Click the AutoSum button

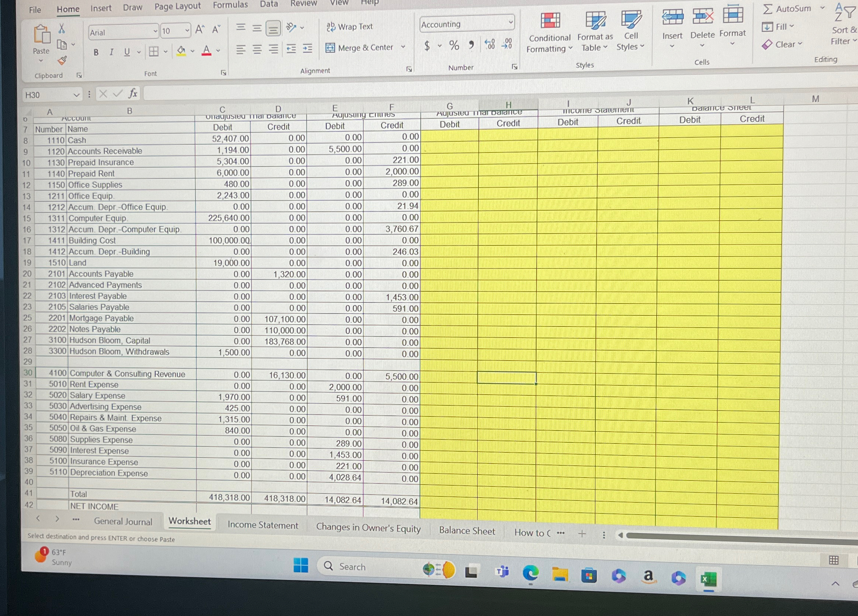(787, 9)
